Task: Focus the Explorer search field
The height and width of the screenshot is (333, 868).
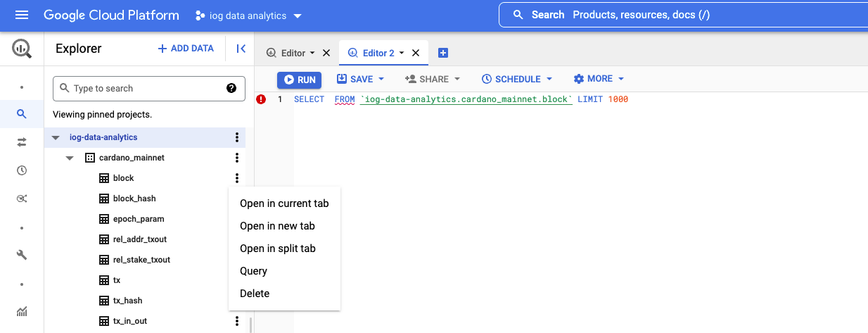Action: click(148, 88)
